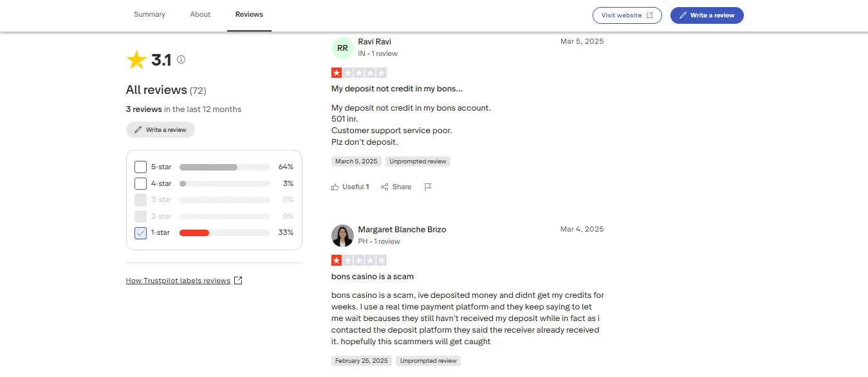Click the gray Write a review button
This screenshot has height=377, width=868.
(x=160, y=130)
